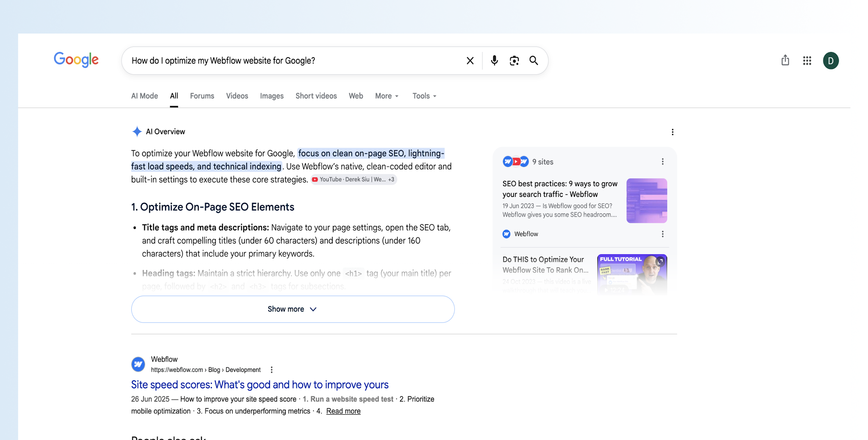The width and height of the screenshot is (868, 440).
Task: Open the Google apps grid
Action: 807,61
